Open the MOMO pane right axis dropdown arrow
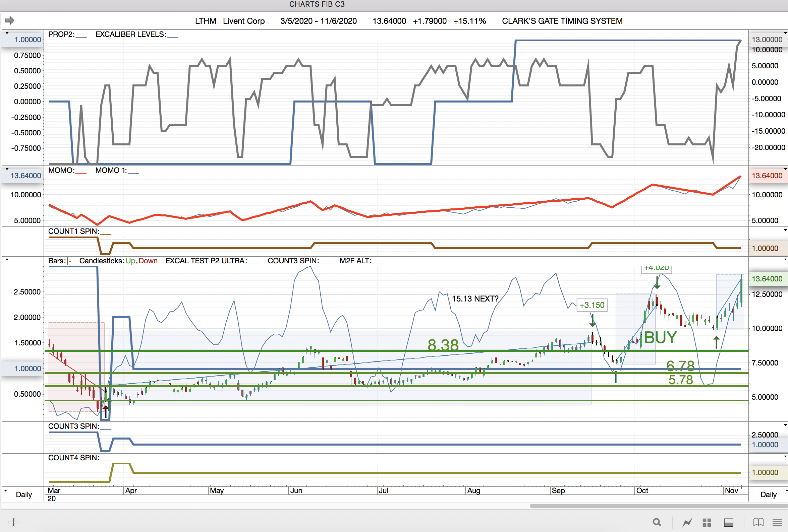 pyautogui.click(x=785, y=169)
